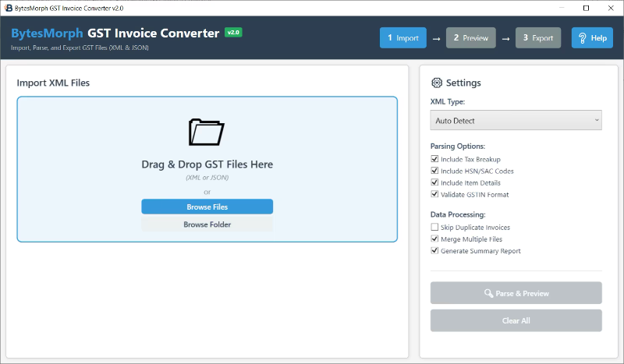This screenshot has height=364, width=624.
Task: Maximize the application window
Action: (x=586, y=8)
